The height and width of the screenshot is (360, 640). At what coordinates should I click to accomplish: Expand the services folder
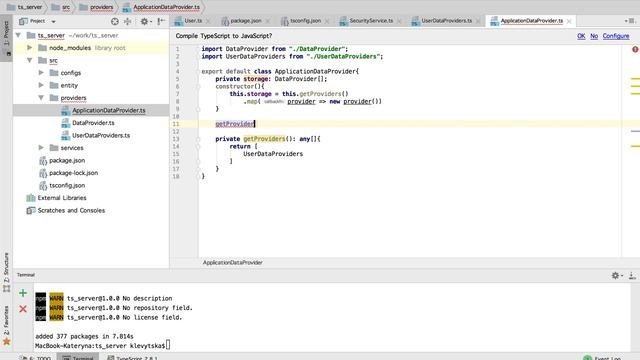41,148
